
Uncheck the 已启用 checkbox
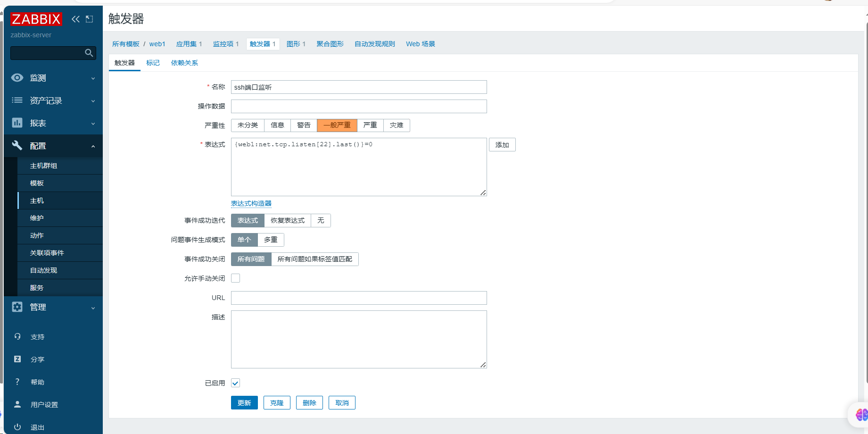(x=236, y=383)
